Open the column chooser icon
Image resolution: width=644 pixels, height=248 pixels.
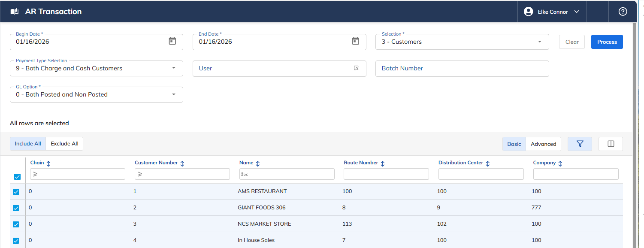tap(611, 144)
